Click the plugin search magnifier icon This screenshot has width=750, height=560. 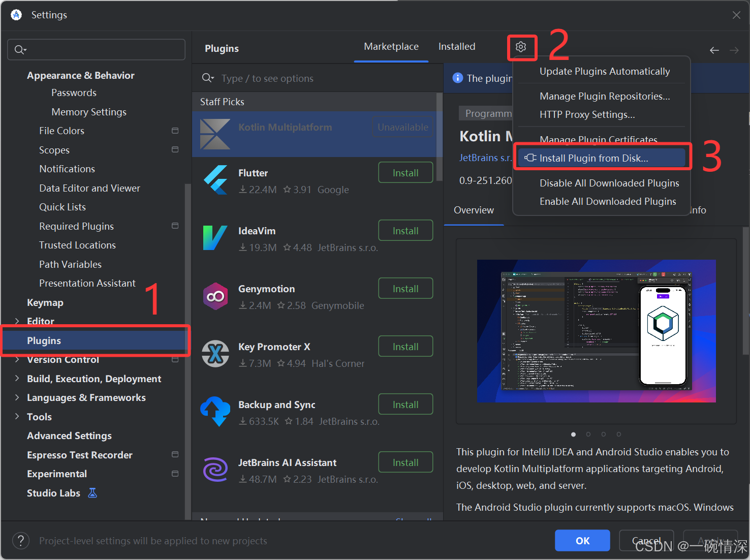pyautogui.click(x=208, y=78)
